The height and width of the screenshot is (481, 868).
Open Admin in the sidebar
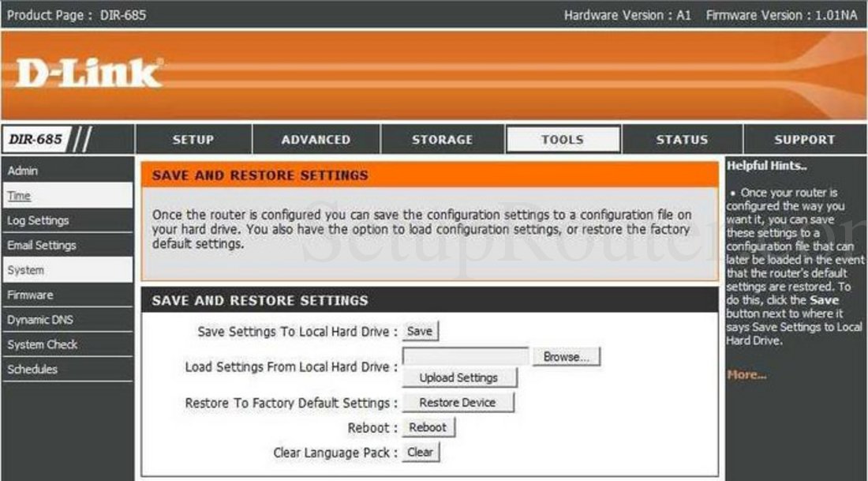(67, 171)
